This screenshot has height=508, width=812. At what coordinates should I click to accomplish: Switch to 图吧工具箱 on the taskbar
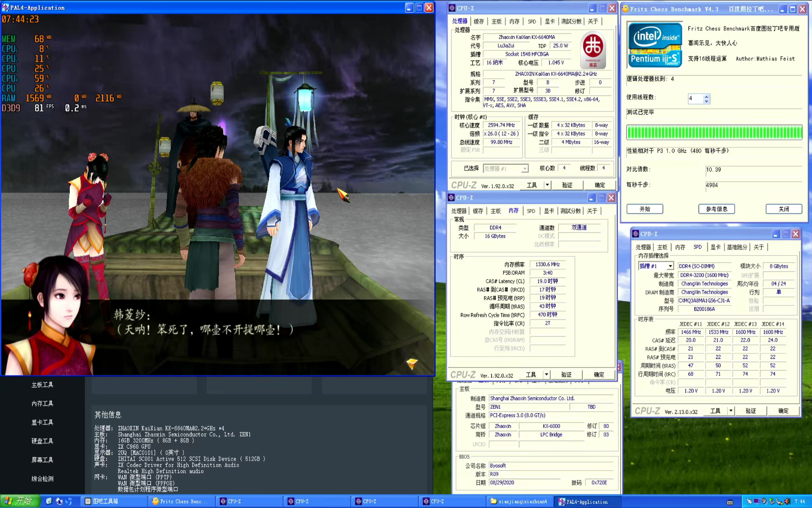114,501
